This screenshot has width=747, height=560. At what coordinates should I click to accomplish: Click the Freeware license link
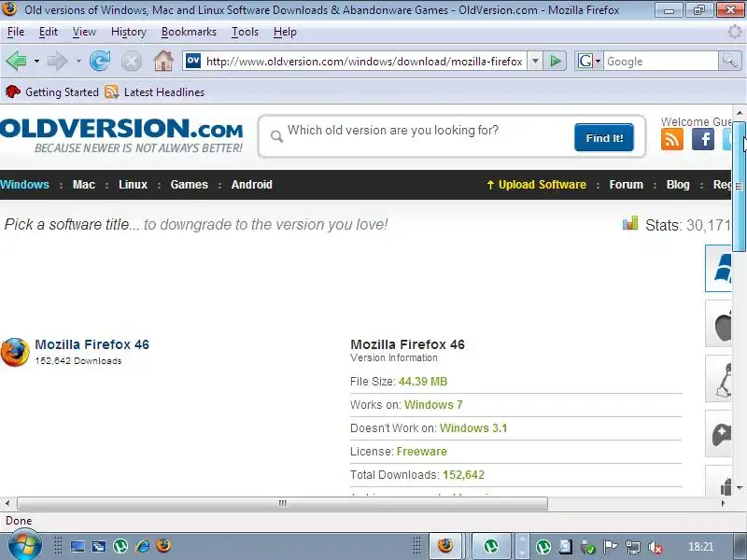[x=422, y=452]
